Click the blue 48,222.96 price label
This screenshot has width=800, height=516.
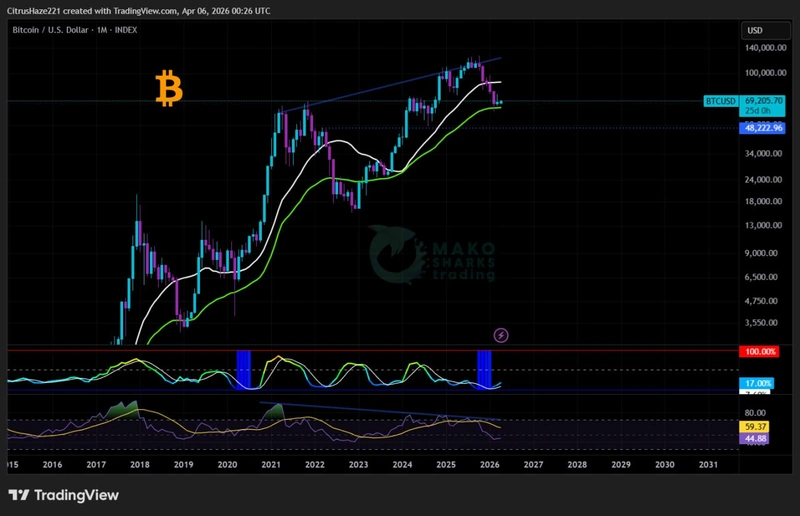pos(763,128)
